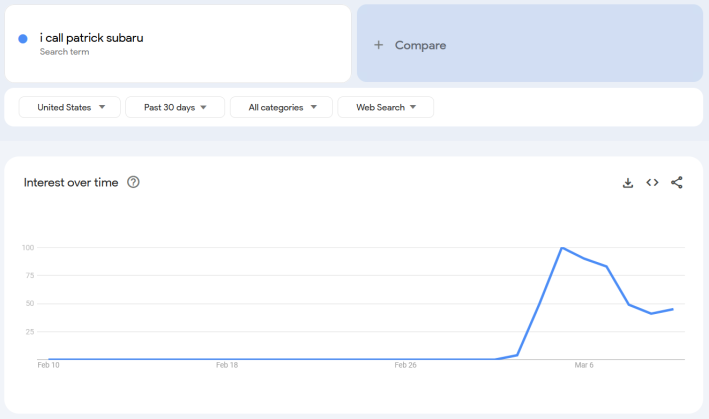Open the United States region dropdown
Viewport: 709px width, 419px height.
(70, 107)
